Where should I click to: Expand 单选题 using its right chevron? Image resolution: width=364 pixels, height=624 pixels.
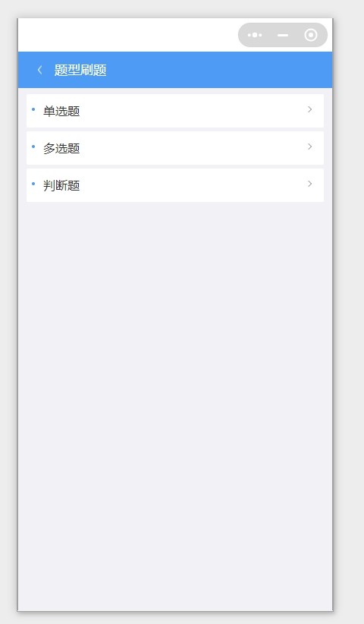[x=310, y=109]
